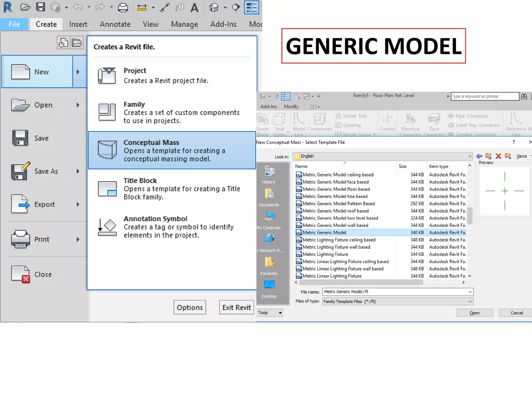532x399 pixels.
Task: Click the Measure tool icon in toolbar
Action: (x=142, y=8)
